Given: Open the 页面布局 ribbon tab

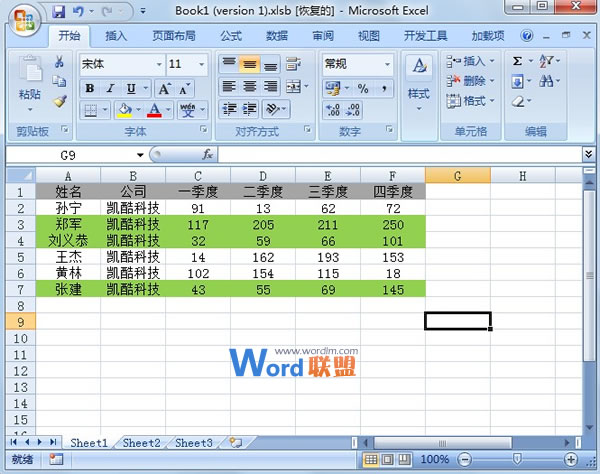Looking at the screenshot, I should (x=174, y=36).
